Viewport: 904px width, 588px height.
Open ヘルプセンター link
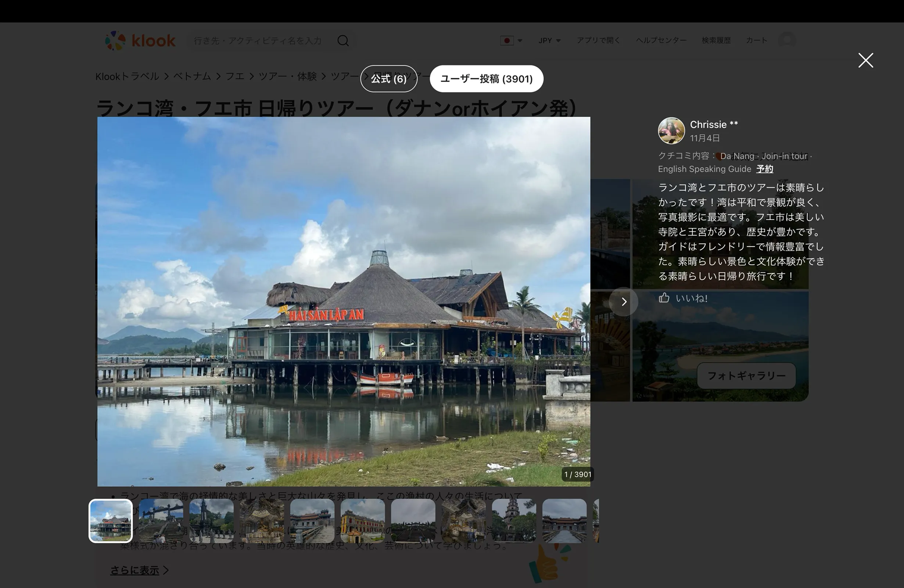(x=661, y=40)
